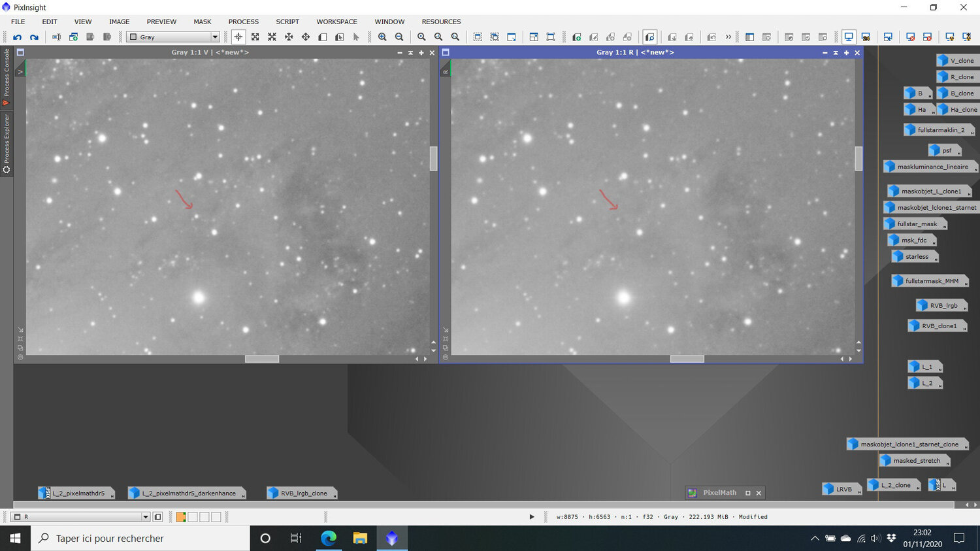Select the L_1 image icon

[x=924, y=367]
